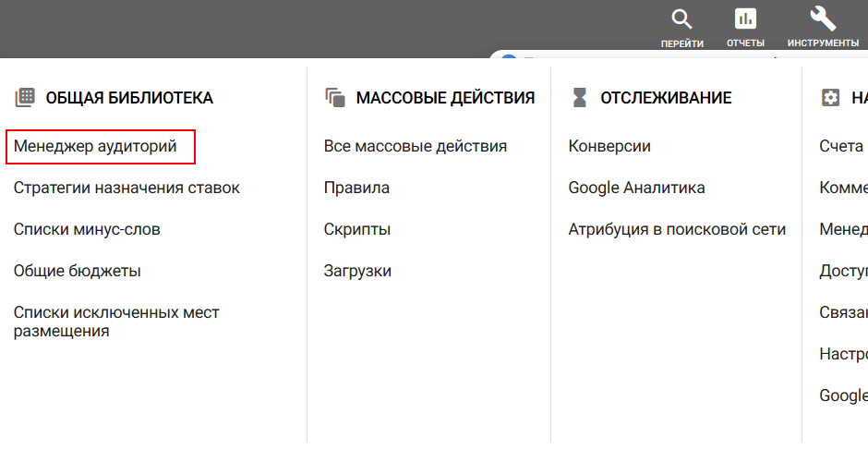Open Конверсии under tracking
Image resolution: width=868 pixels, height=450 pixels.
(609, 146)
